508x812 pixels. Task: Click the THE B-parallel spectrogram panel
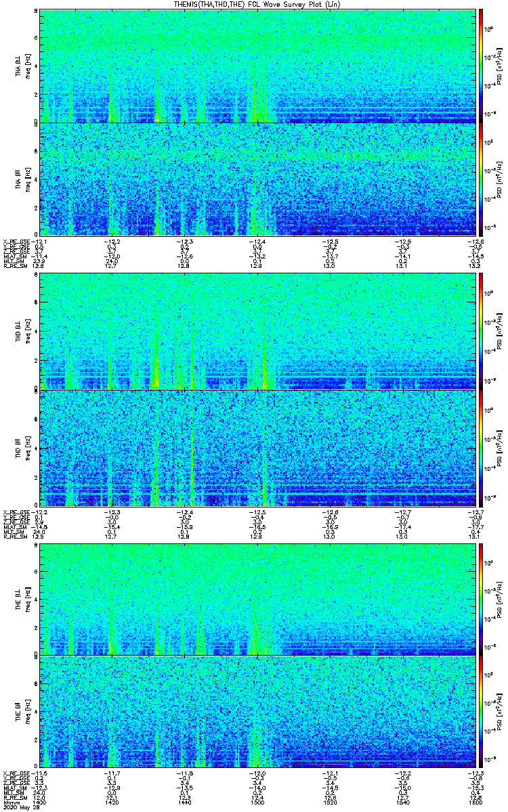pyautogui.click(x=256, y=711)
